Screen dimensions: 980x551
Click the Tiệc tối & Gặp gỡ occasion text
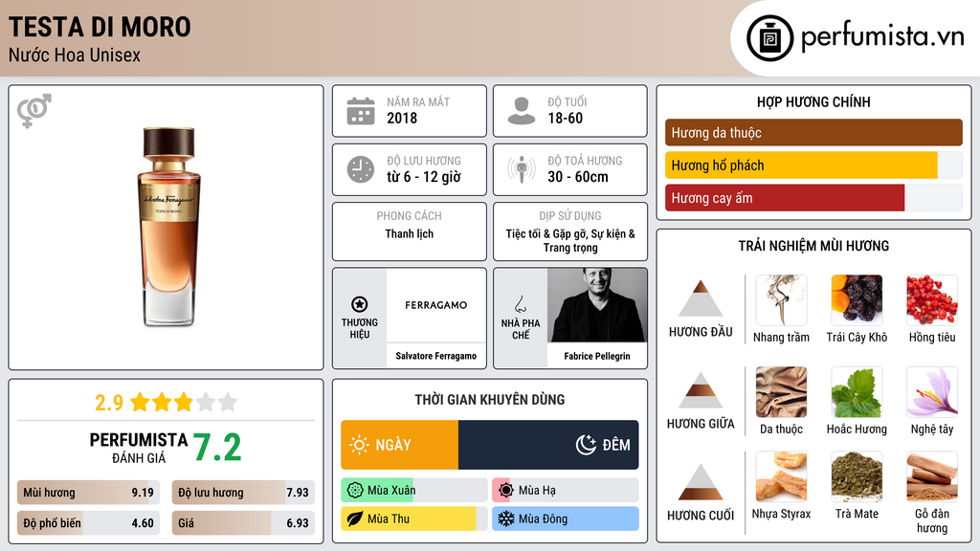point(570,240)
